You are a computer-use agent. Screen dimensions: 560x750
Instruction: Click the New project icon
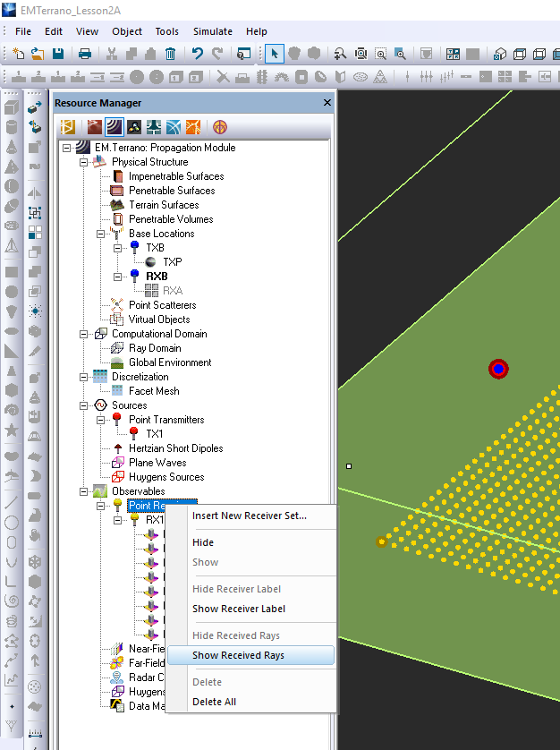[21, 54]
